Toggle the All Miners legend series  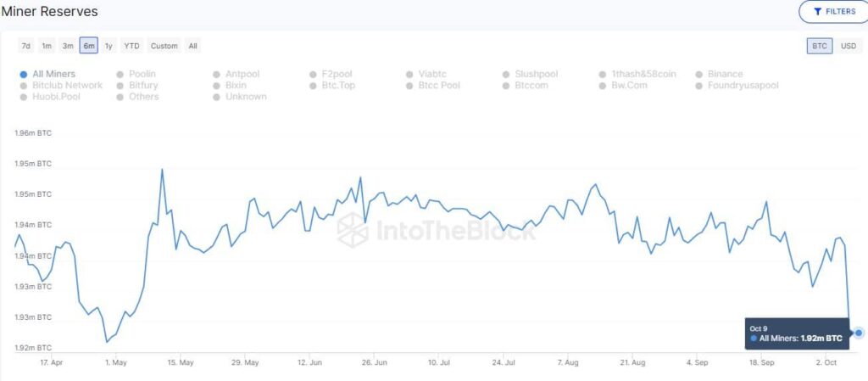pos(23,75)
